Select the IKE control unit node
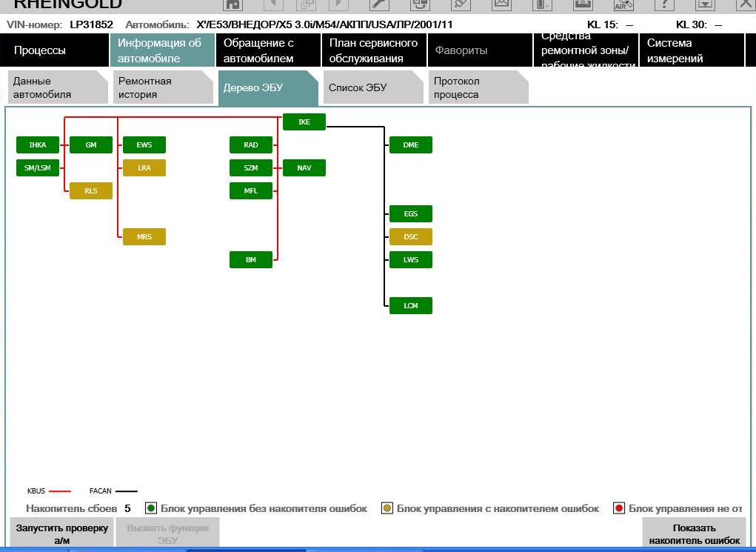756x552 pixels. (304, 122)
